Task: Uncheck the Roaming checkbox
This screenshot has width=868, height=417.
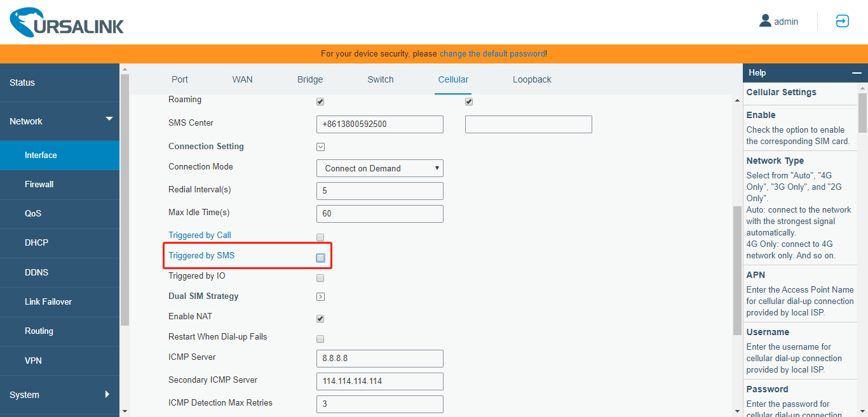Action: click(320, 101)
